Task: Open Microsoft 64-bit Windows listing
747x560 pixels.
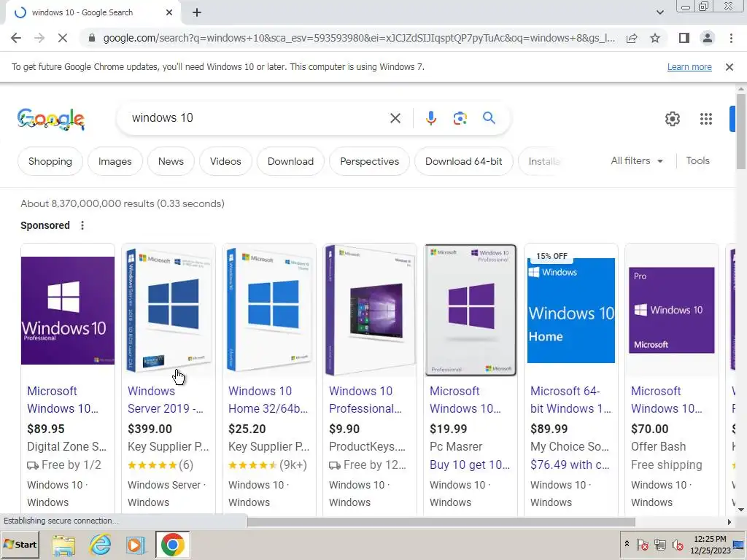Action: [x=570, y=400]
